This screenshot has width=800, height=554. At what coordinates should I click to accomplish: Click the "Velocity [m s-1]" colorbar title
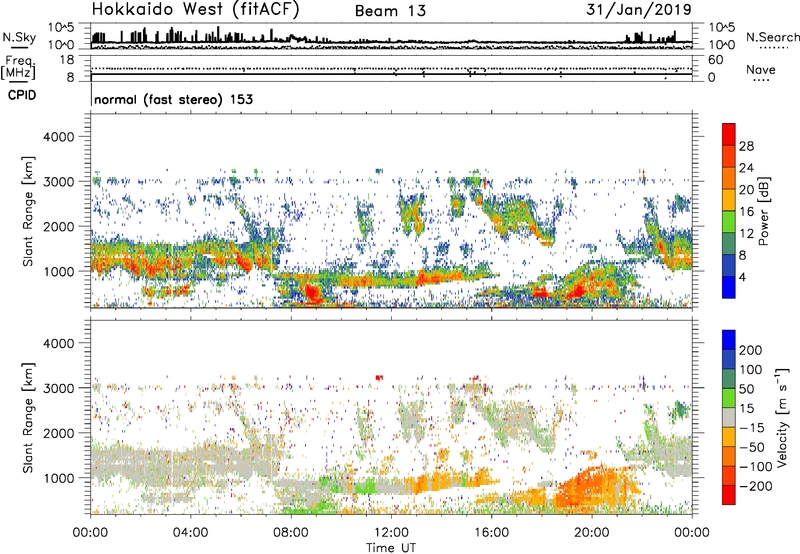(781, 417)
